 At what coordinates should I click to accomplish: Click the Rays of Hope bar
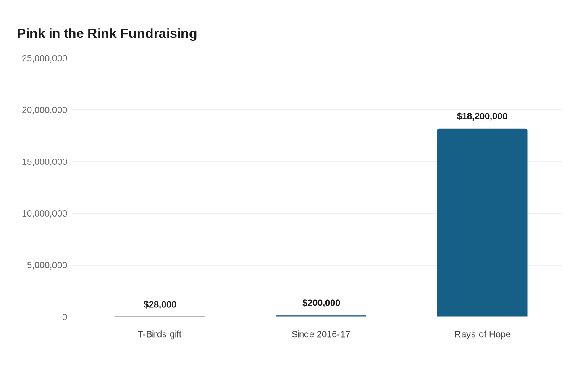pyautogui.click(x=482, y=223)
